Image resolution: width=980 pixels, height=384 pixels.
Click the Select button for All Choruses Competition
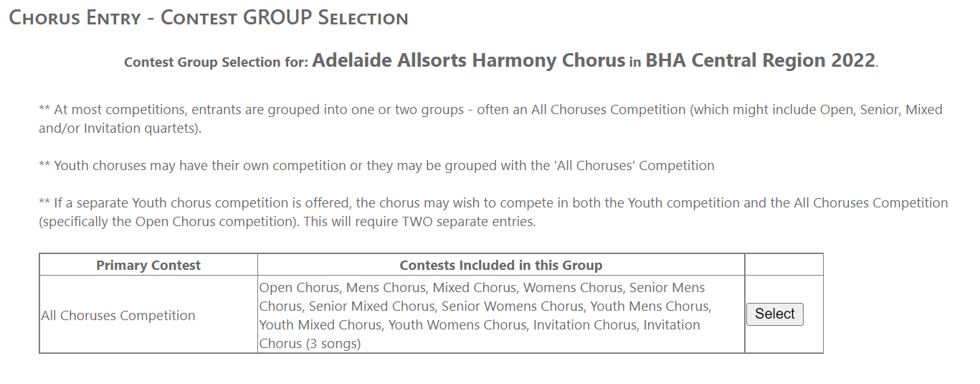click(774, 314)
